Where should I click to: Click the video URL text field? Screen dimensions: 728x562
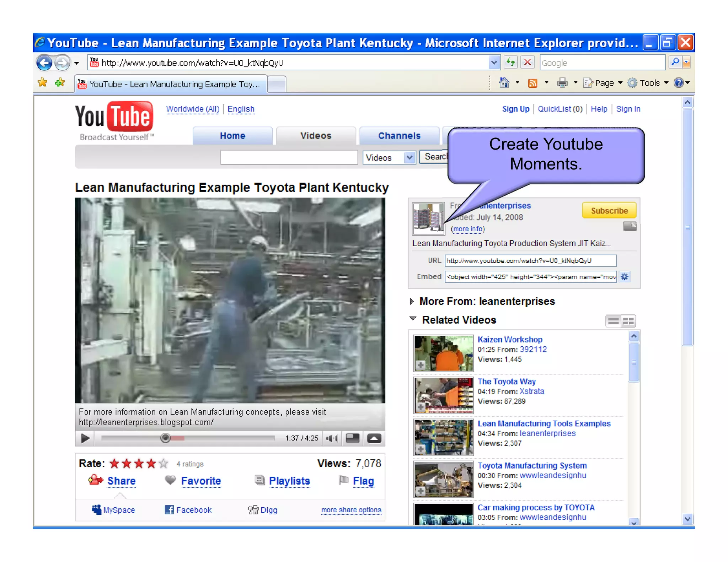(530, 260)
